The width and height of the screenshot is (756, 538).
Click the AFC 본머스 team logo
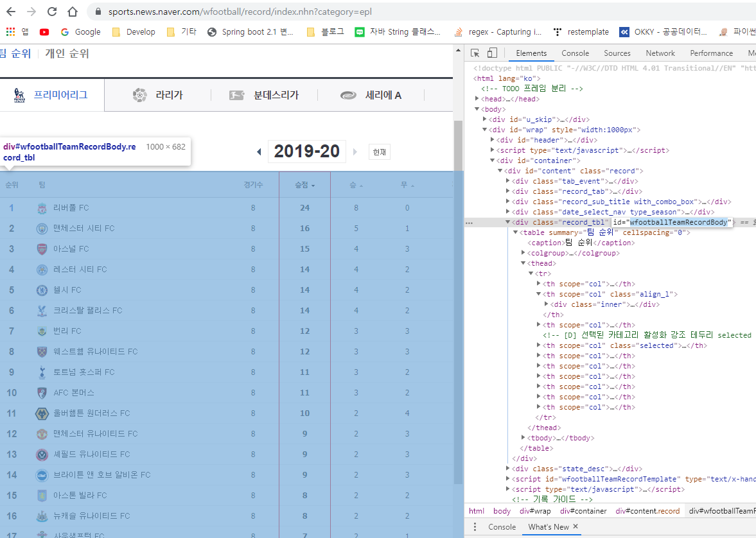click(x=42, y=393)
